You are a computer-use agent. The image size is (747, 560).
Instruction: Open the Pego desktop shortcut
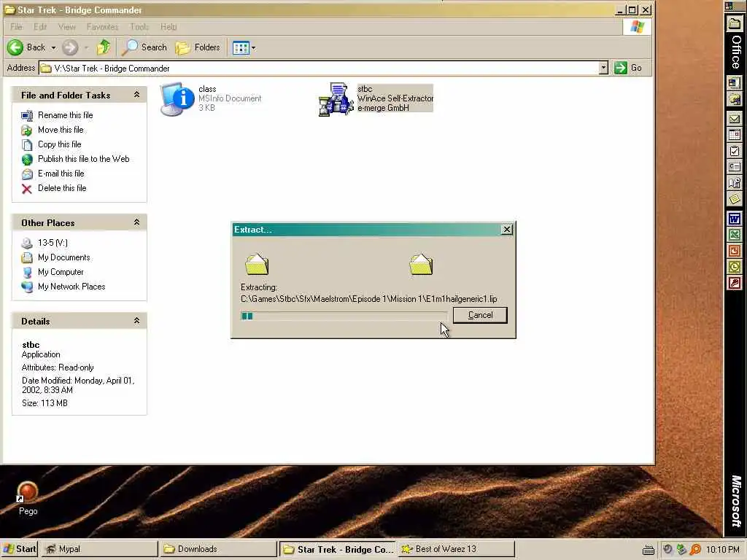point(28,499)
